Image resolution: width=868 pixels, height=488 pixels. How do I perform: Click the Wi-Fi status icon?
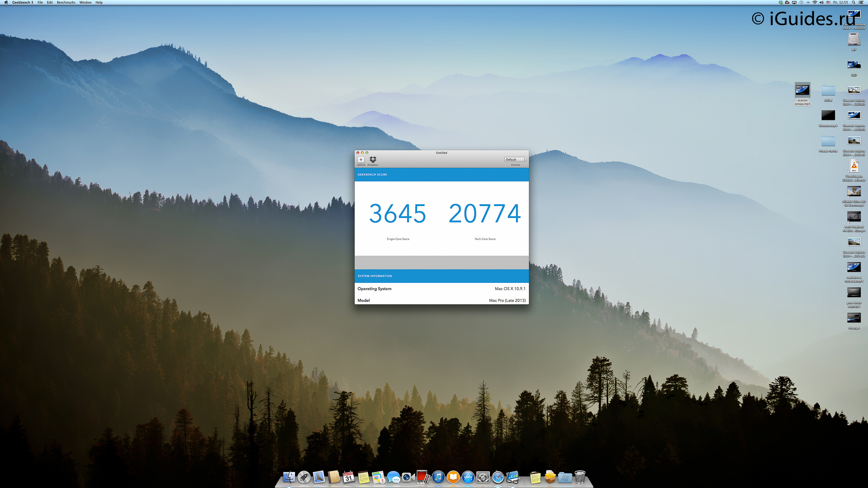(814, 2)
